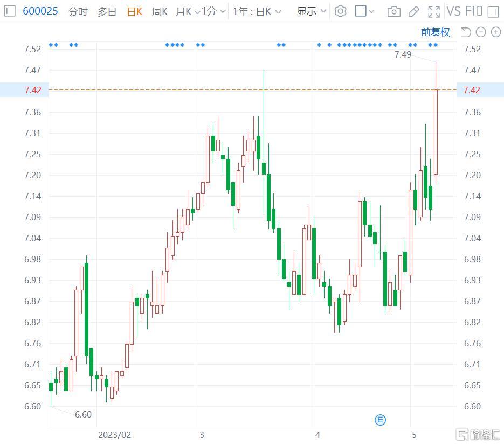Zoom out the chart with minus icon
504x445 pixels.
(x=481, y=32)
